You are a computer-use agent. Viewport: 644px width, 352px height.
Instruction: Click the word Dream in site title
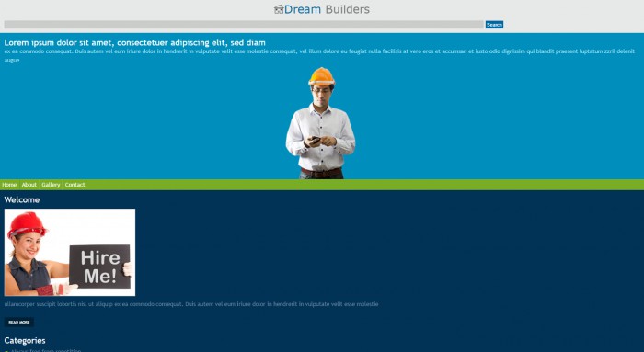coord(303,9)
